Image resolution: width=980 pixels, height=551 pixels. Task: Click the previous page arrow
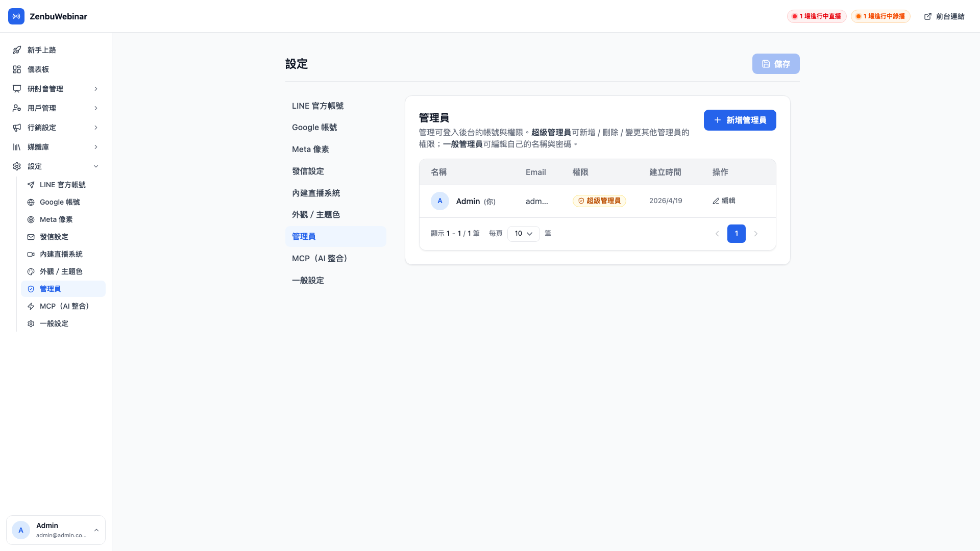pyautogui.click(x=717, y=234)
